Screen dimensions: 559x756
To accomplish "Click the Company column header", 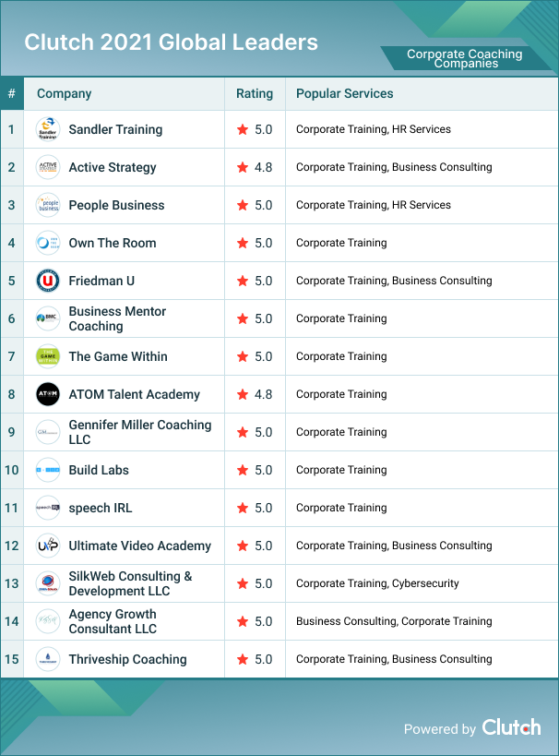I will pos(64,94).
